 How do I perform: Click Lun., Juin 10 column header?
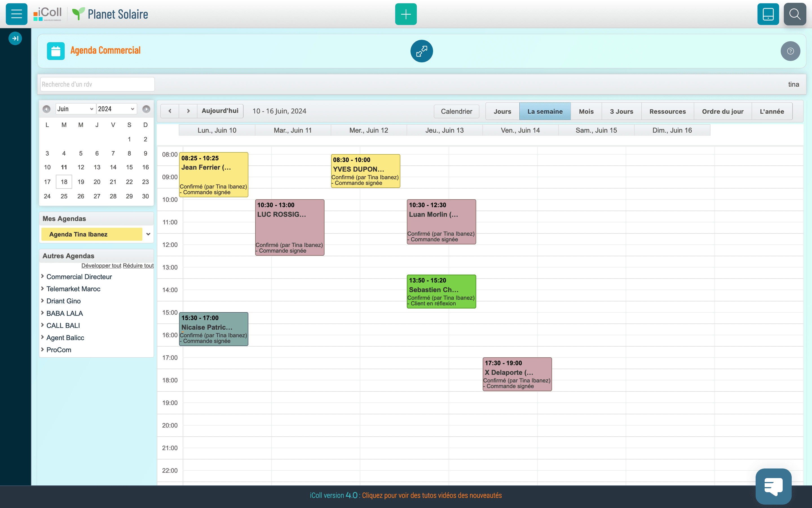[217, 130]
